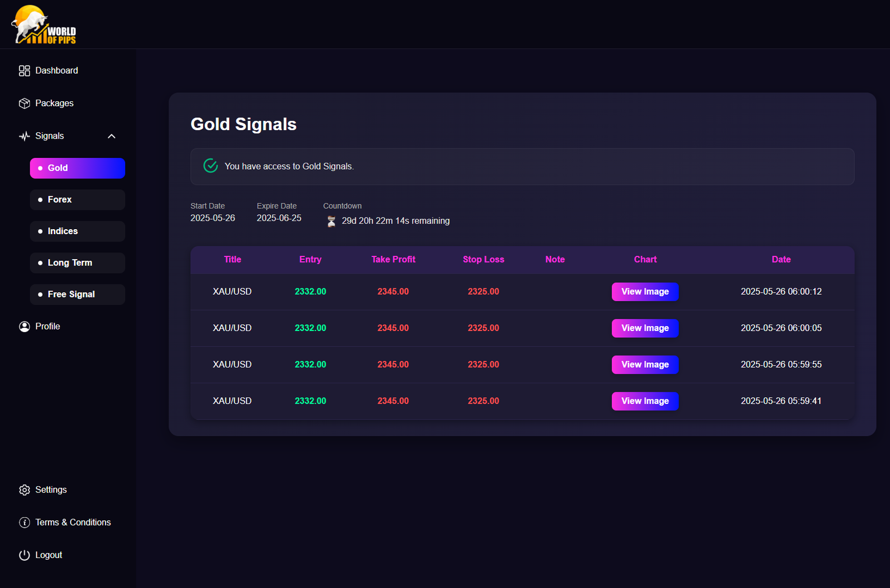Click the Signals waveform icon
The width and height of the screenshot is (890, 588).
24,136
